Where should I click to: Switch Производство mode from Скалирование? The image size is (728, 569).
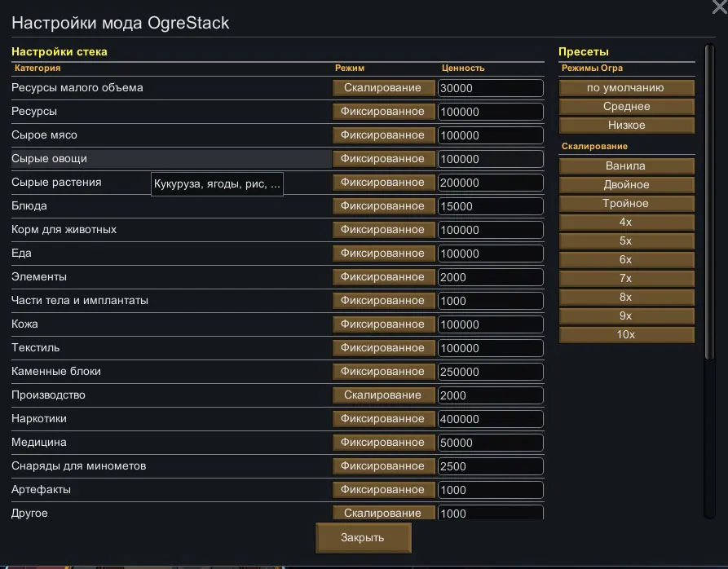click(x=382, y=395)
